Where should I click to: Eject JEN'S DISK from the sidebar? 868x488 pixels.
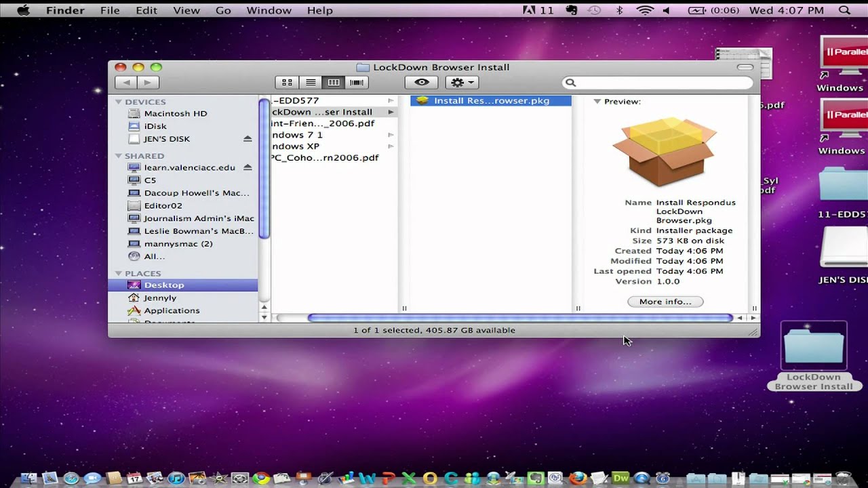tap(248, 139)
